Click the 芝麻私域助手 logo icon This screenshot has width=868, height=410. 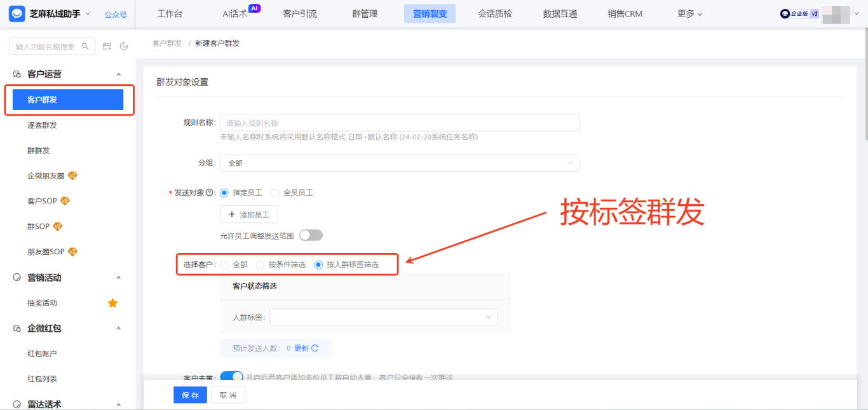pos(17,13)
